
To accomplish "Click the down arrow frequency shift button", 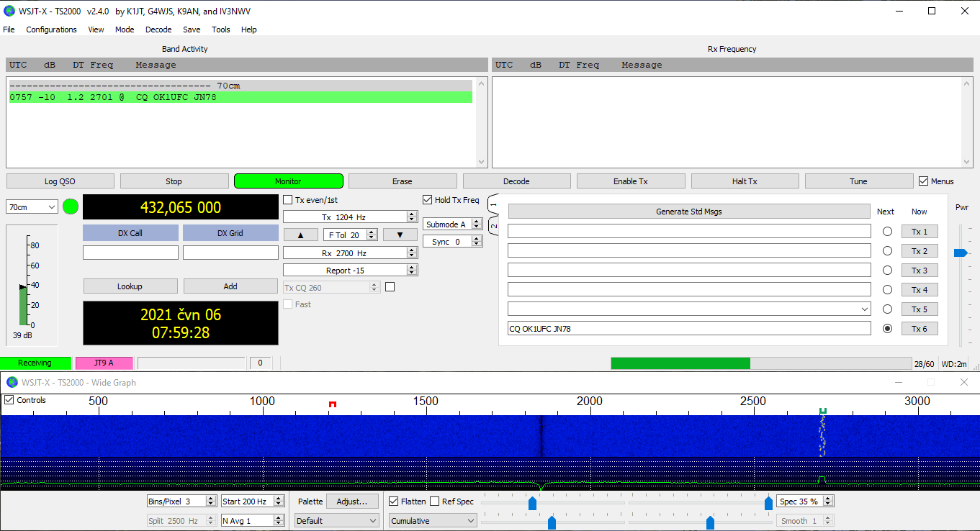I will (400, 235).
